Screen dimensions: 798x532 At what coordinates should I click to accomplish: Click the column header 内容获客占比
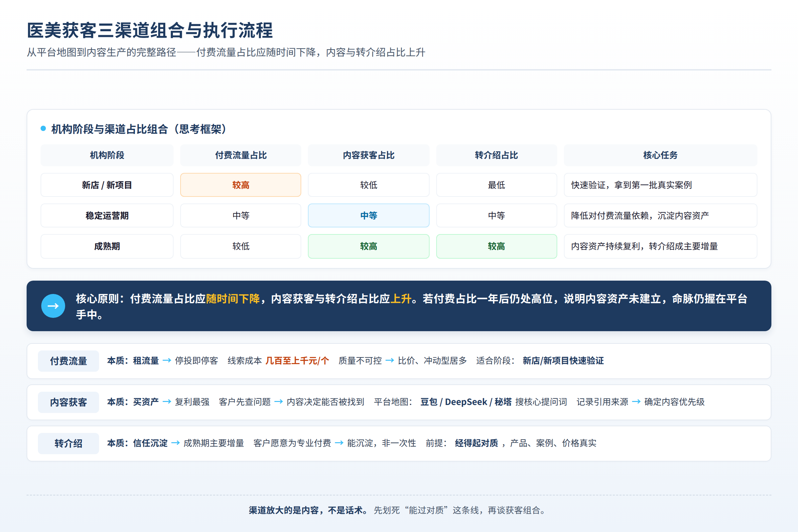click(x=368, y=155)
